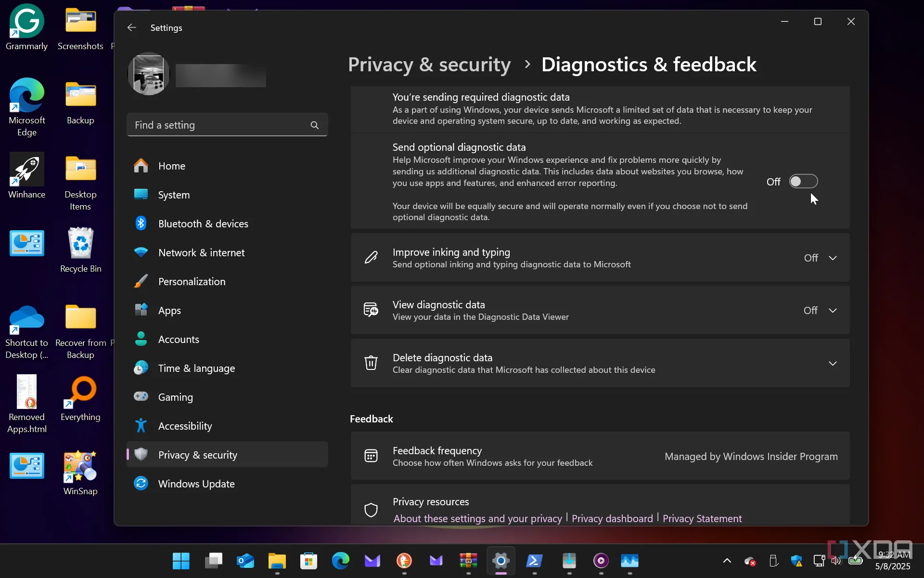Screen dimensions: 924x578
Task: Click the back arrow in Settings
Action: pos(131,28)
